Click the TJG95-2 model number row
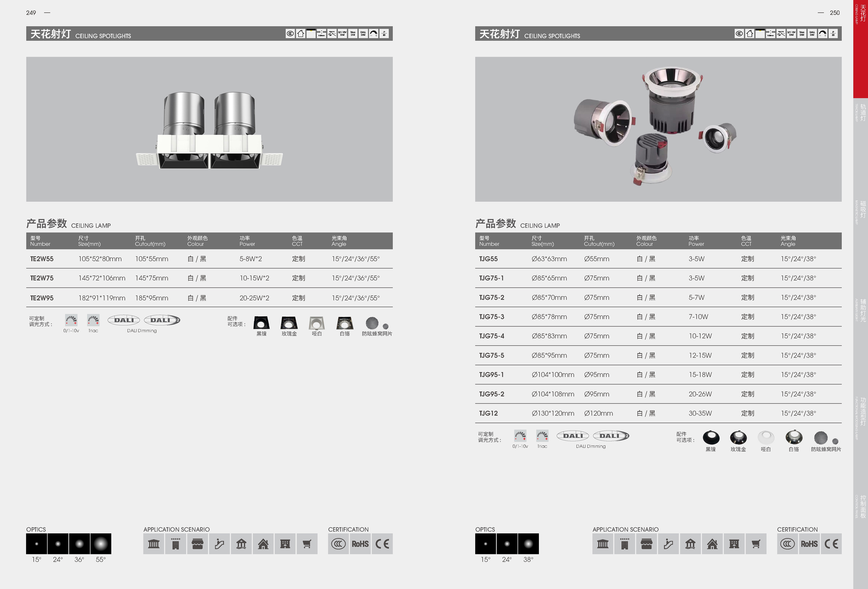868x589 pixels. 492,394
